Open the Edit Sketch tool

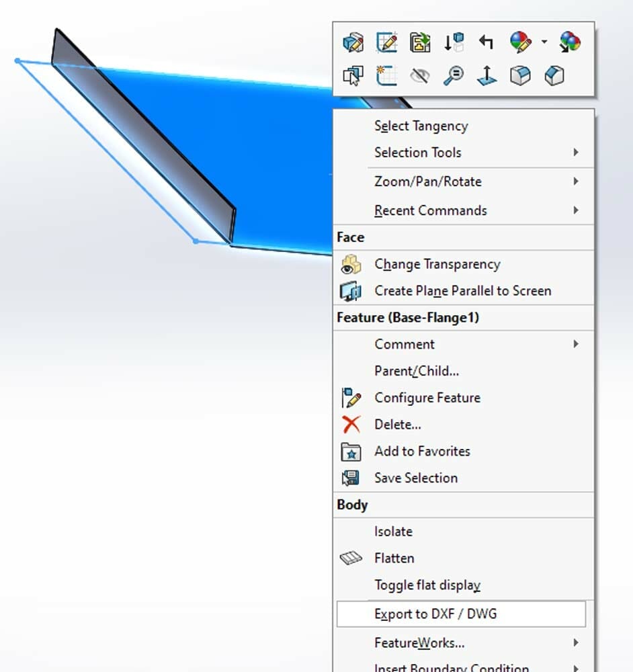coord(386,42)
